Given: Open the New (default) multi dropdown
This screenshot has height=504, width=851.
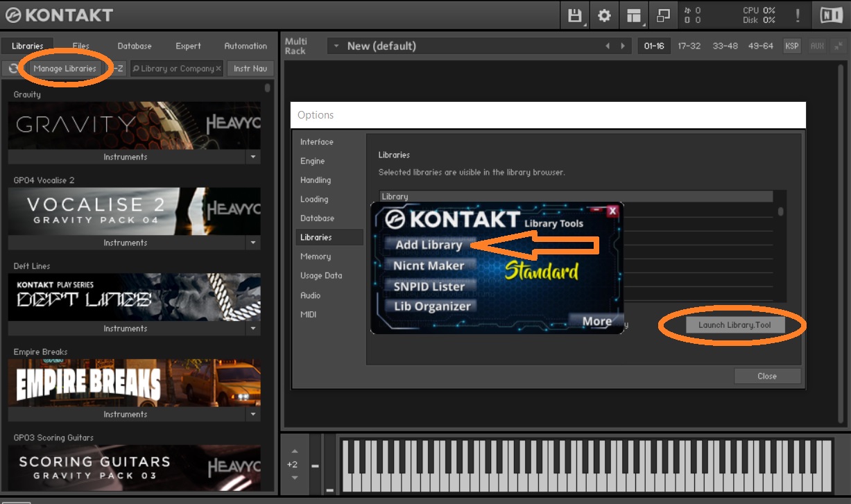Looking at the screenshot, I should (336, 46).
